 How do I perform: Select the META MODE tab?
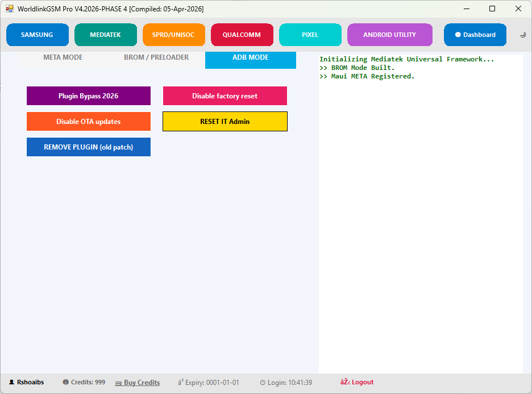[x=63, y=57]
